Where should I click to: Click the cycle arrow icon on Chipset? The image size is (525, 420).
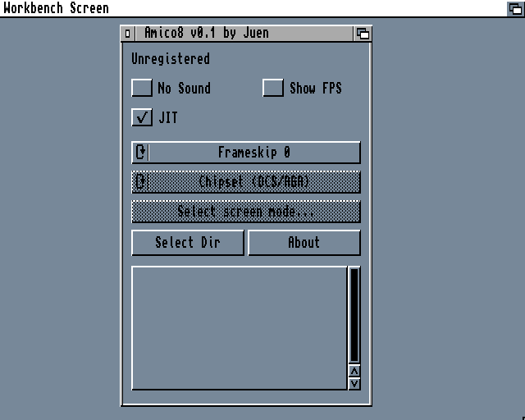point(141,182)
